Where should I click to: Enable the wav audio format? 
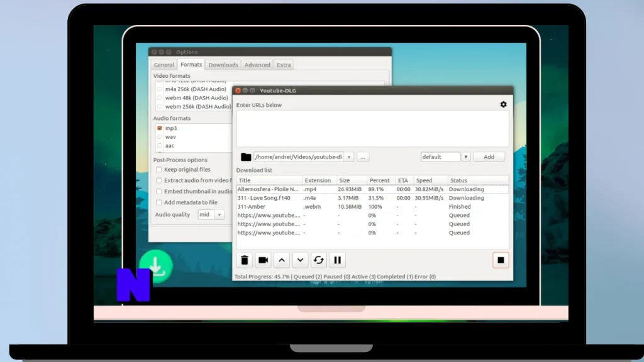point(159,136)
